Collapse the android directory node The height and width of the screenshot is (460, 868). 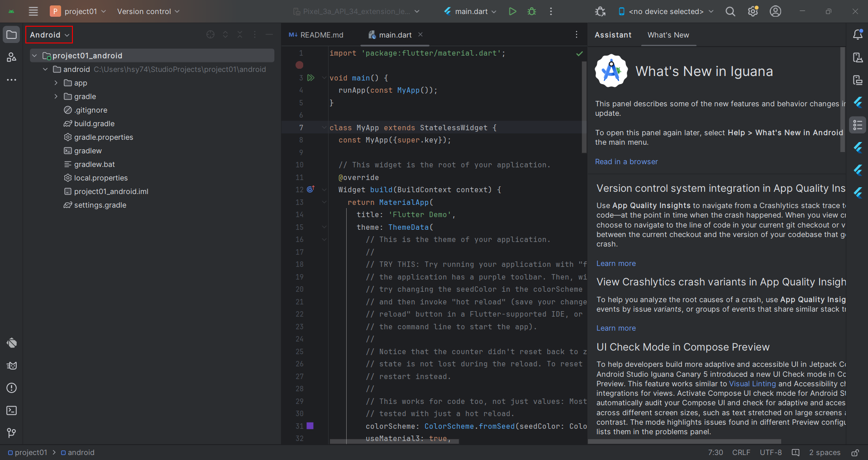coord(45,69)
